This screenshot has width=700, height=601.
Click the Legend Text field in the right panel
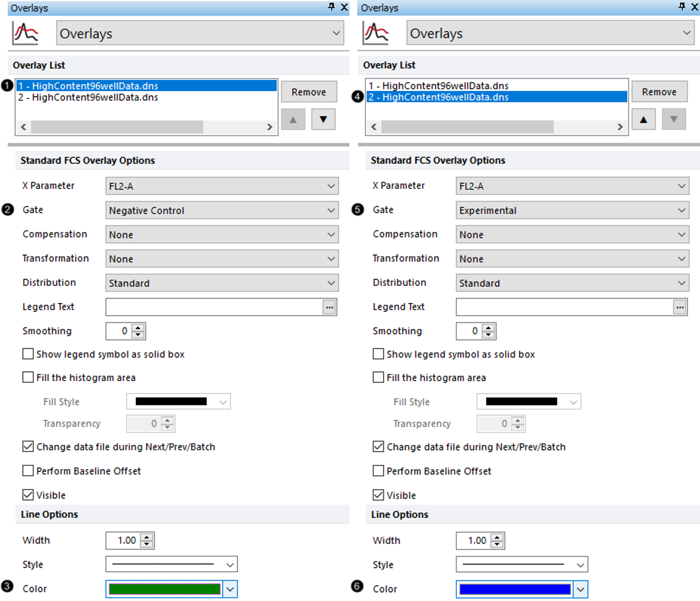(x=565, y=307)
